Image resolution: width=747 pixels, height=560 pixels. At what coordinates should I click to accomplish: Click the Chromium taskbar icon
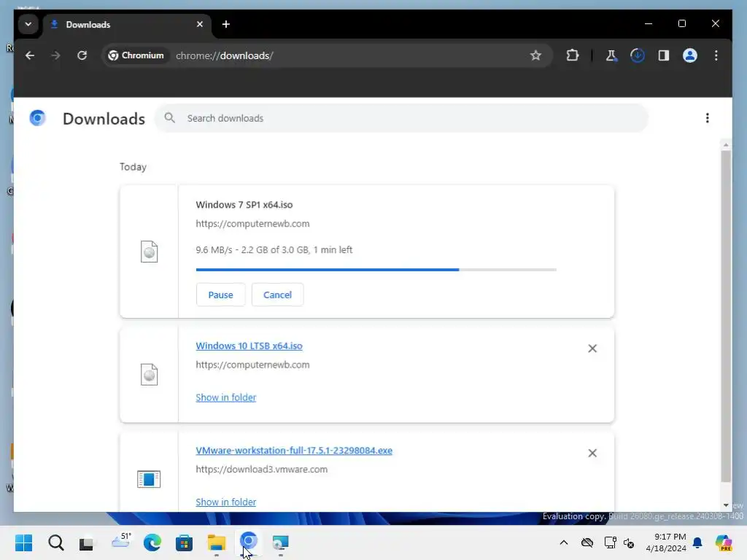tap(248, 542)
